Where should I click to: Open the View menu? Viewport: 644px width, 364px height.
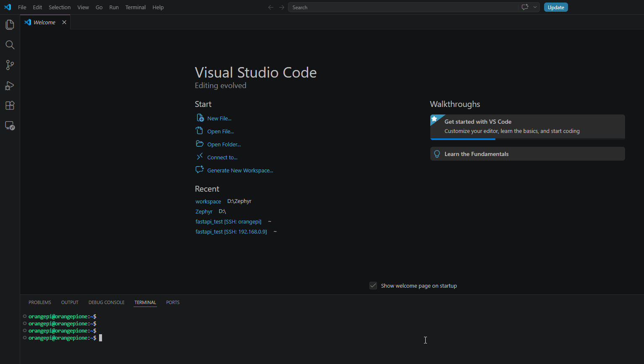point(83,7)
